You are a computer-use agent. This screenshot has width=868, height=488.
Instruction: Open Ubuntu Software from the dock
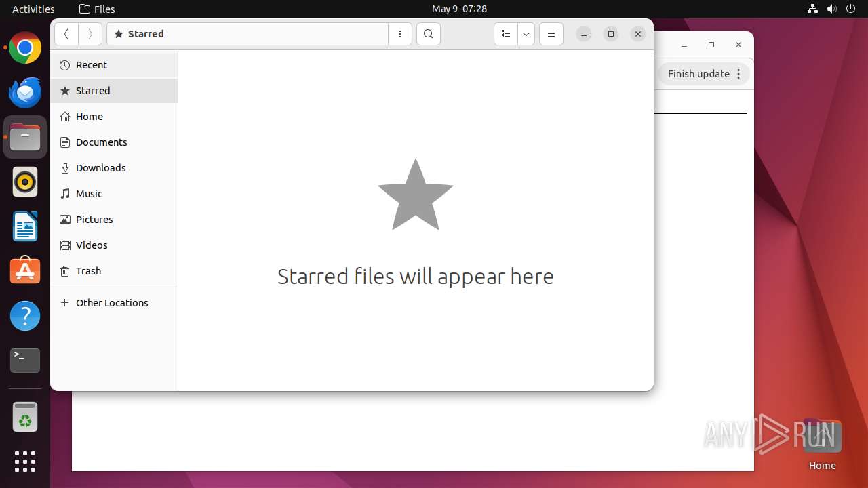(x=25, y=271)
